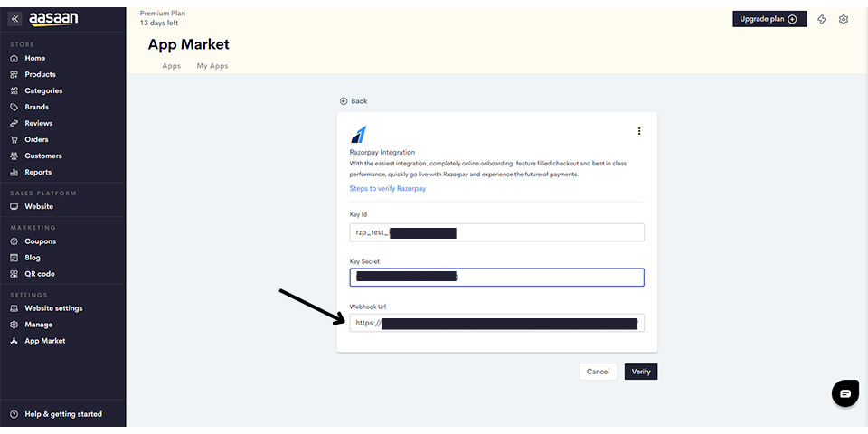Navigate to Products in sidebar

point(40,74)
